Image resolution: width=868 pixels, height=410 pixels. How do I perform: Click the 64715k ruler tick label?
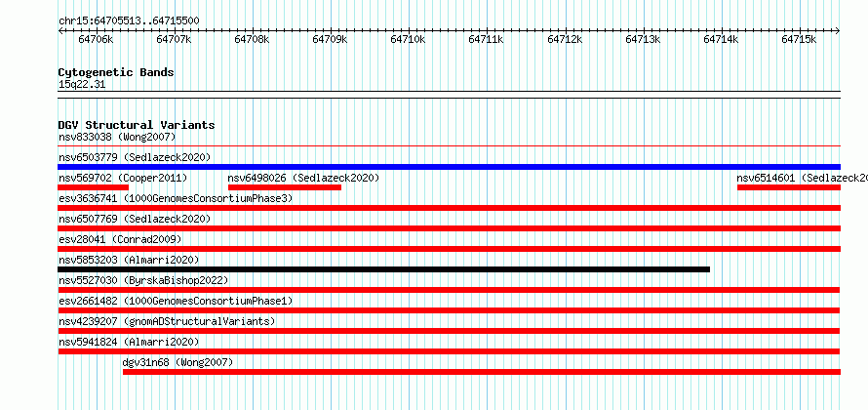pos(800,40)
